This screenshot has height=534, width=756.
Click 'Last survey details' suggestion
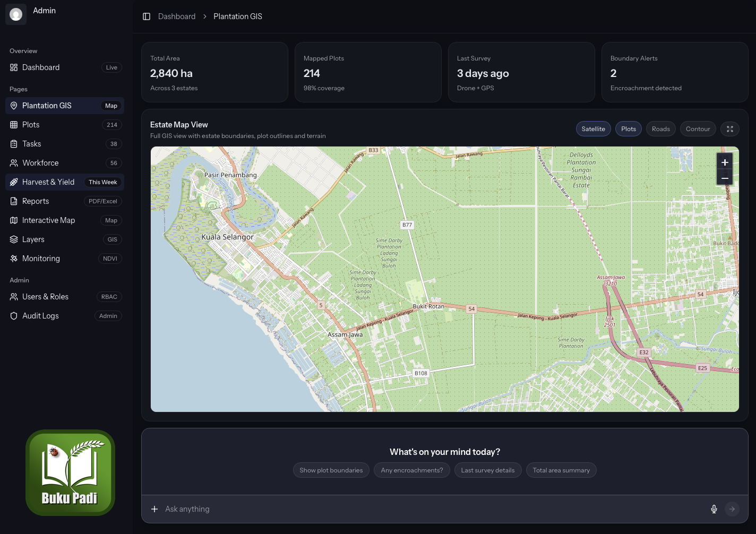[x=488, y=470]
